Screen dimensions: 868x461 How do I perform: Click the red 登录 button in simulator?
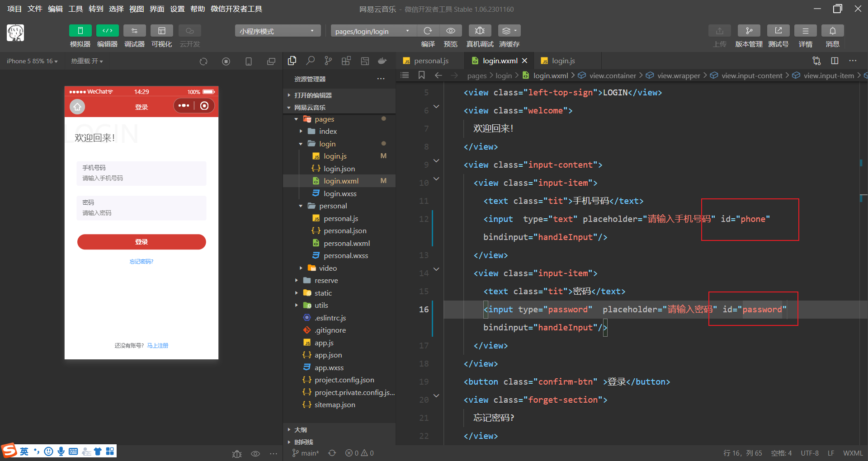[142, 242]
